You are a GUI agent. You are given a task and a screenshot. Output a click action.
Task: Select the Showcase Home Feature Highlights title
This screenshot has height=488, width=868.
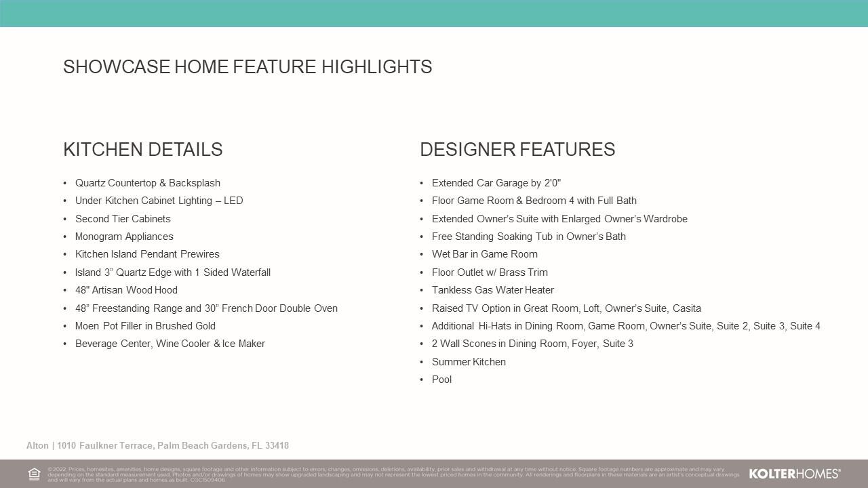pos(248,67)
